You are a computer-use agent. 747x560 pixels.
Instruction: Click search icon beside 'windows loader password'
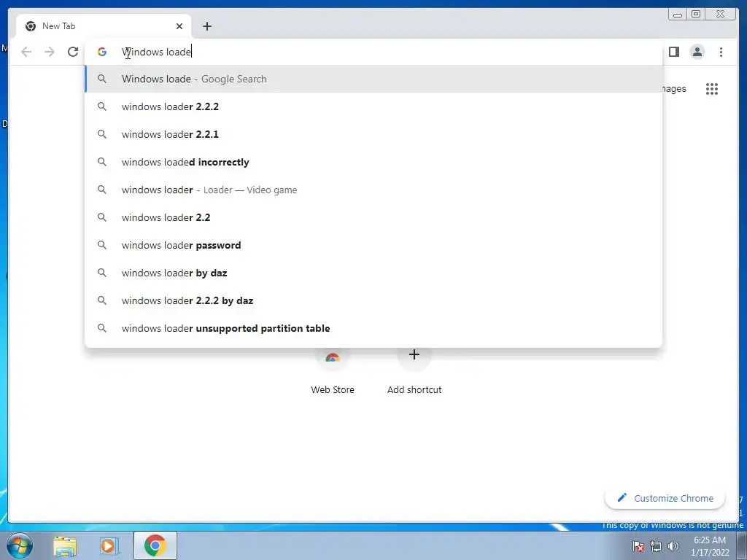click(x=102, y=245)
